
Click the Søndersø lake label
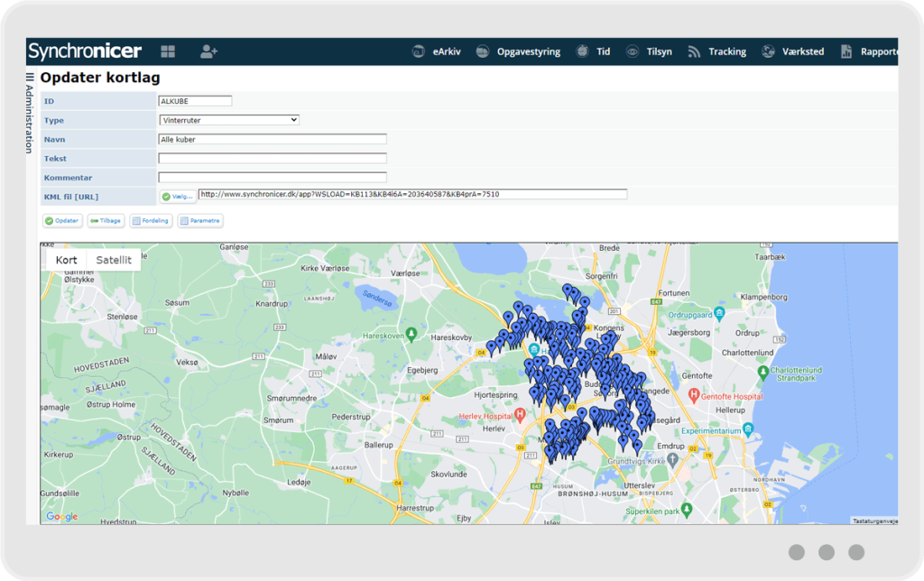click(x=377, y=299)
